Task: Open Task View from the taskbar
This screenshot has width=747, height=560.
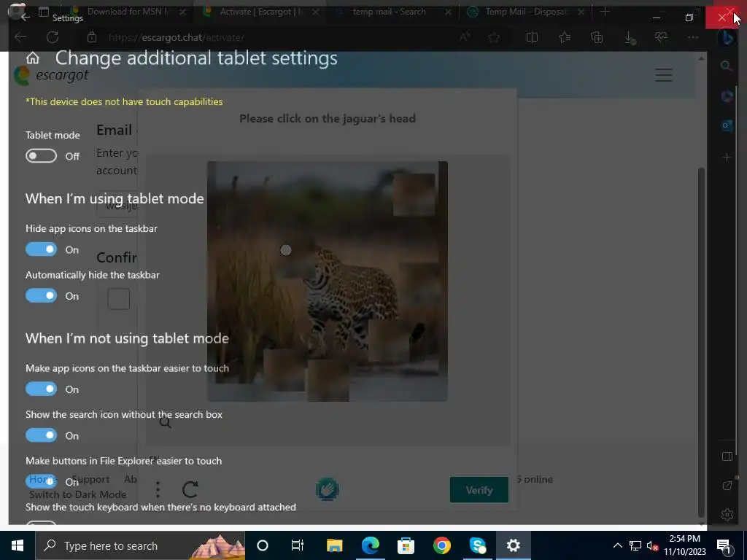Action: 298,545
